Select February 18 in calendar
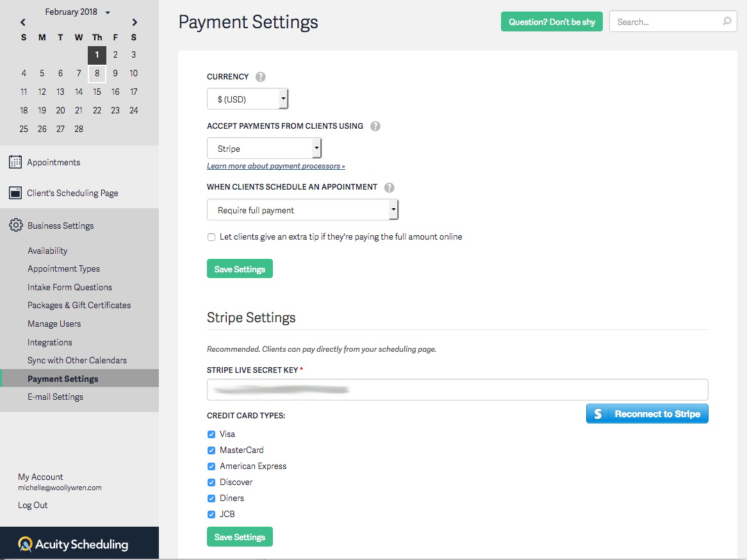 (x=24, y=111)
